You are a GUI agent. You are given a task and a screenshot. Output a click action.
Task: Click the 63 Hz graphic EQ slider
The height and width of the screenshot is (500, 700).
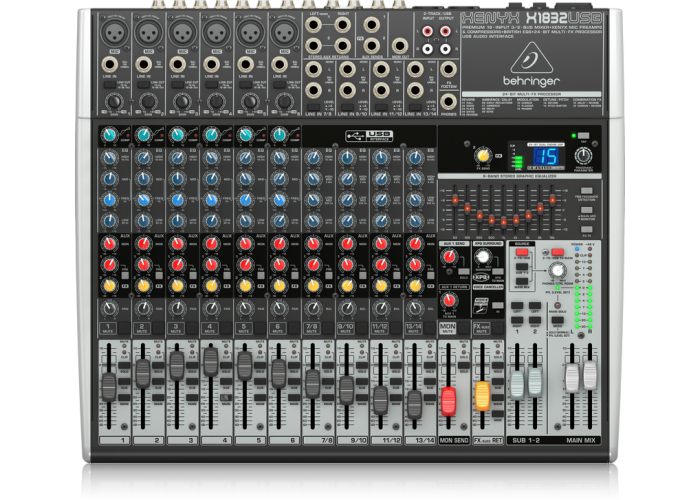[455, 200]
